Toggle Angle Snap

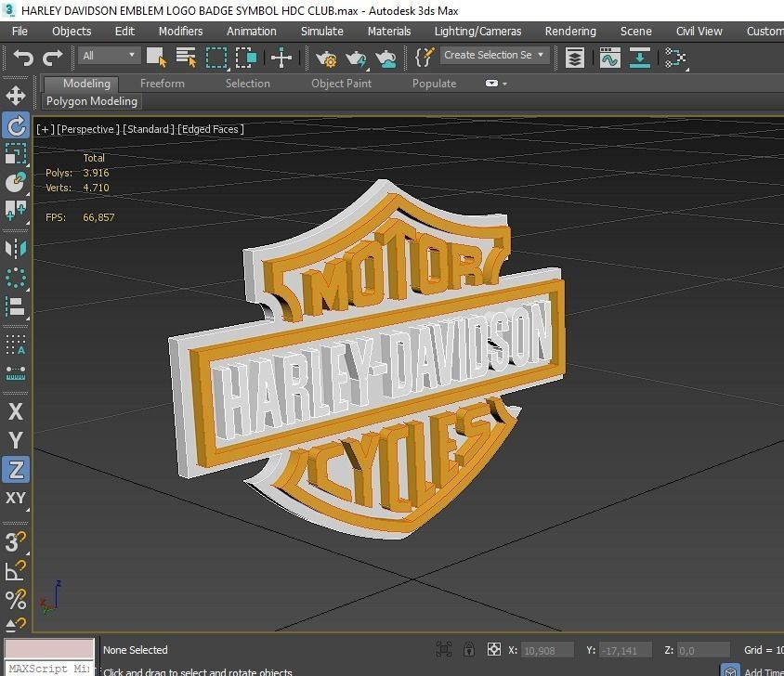16,570
